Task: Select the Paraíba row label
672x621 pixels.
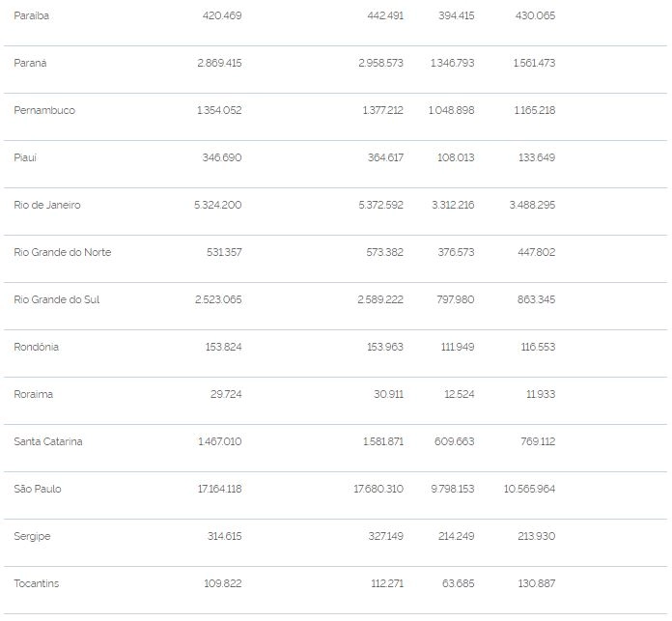Action: pos(31,15)
